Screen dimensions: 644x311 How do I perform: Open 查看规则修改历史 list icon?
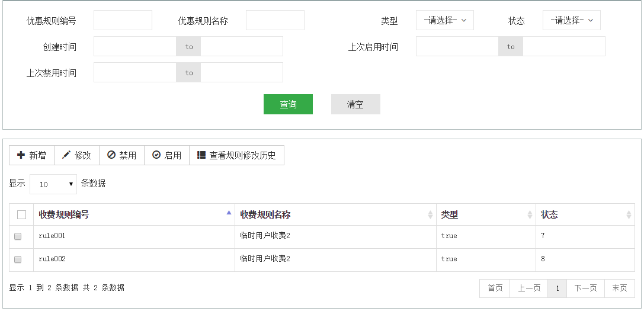pos(201,155)
